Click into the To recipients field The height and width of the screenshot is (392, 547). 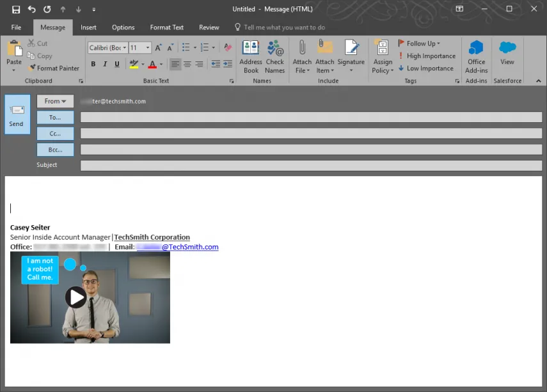coord(311,117)
